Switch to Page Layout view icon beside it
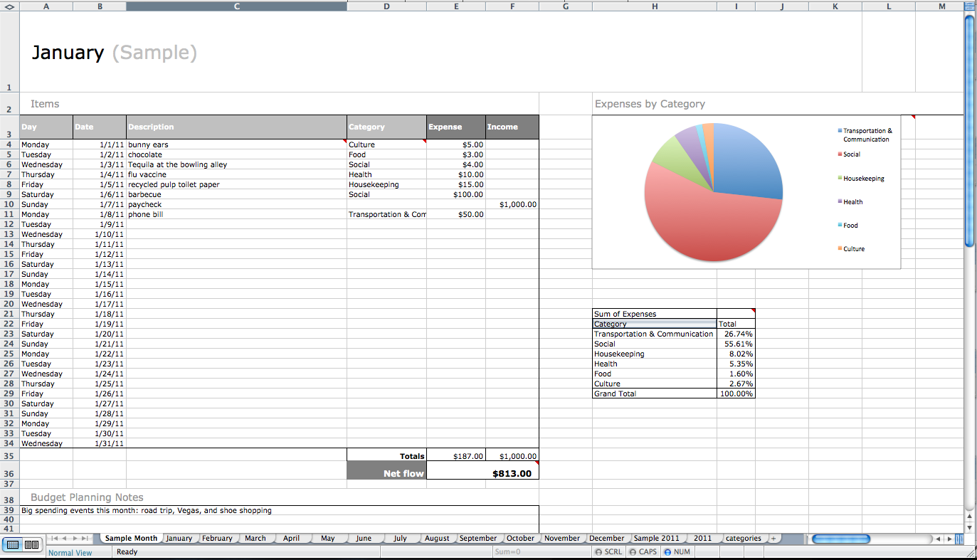This screenshot has width=977, height=560. [x=31, y=544]
